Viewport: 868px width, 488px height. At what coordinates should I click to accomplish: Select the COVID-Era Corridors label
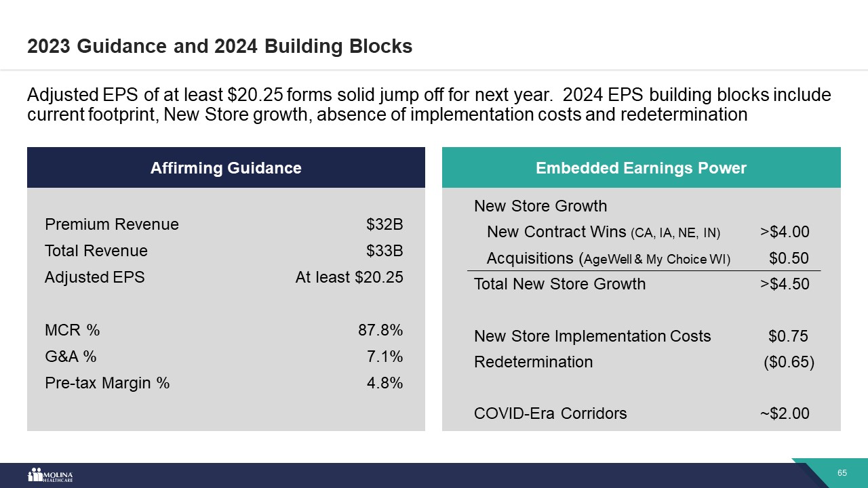[x=551, y=413]
